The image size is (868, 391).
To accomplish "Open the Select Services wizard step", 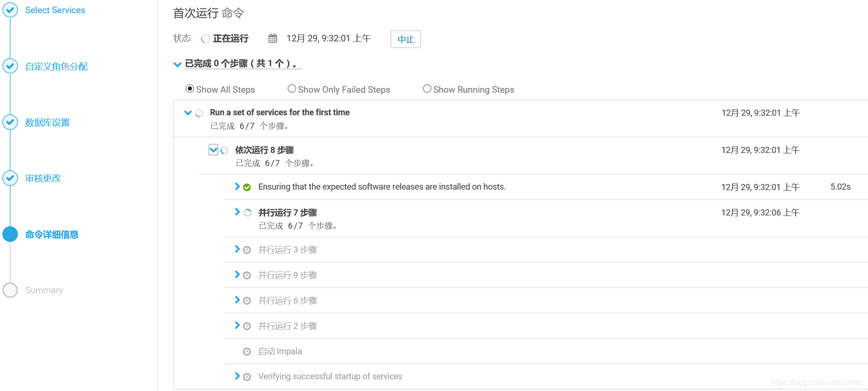I will click(x=55, y=10).
